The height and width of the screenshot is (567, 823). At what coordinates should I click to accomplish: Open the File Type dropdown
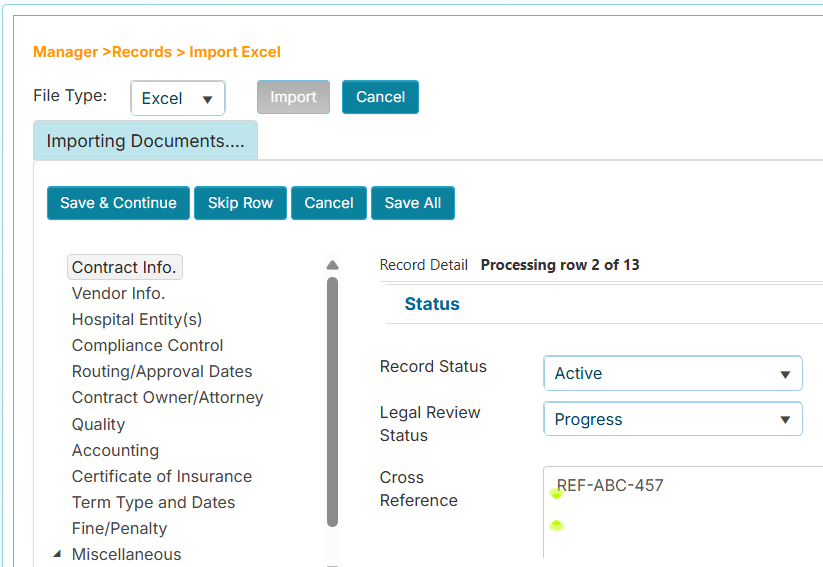(x=178, y=98)
